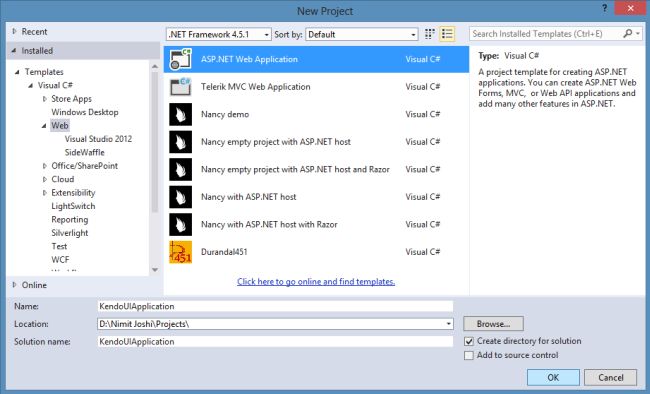Select Reporting in template tree

tap(70, 220)
